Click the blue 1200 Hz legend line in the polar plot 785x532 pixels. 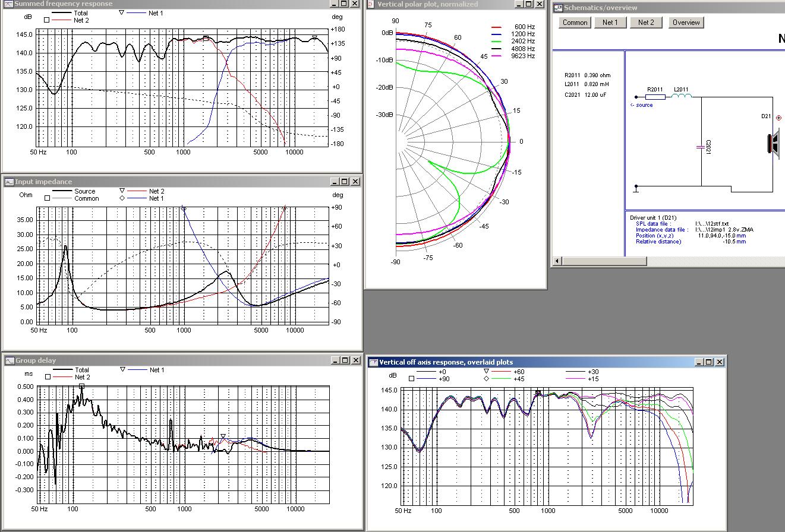[x=497, y=34]
